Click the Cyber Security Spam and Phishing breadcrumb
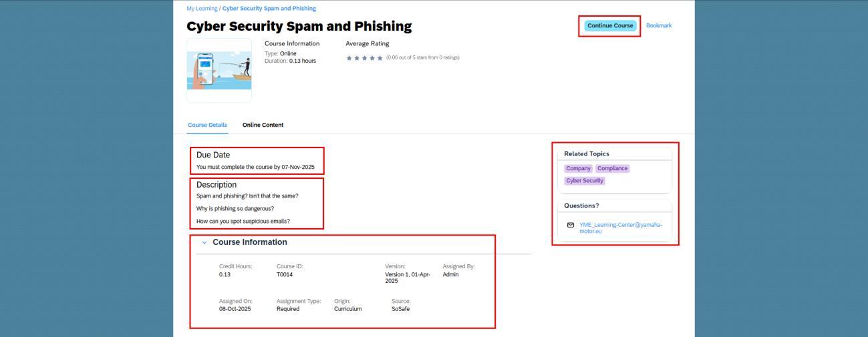 click(x=269, y=9)
